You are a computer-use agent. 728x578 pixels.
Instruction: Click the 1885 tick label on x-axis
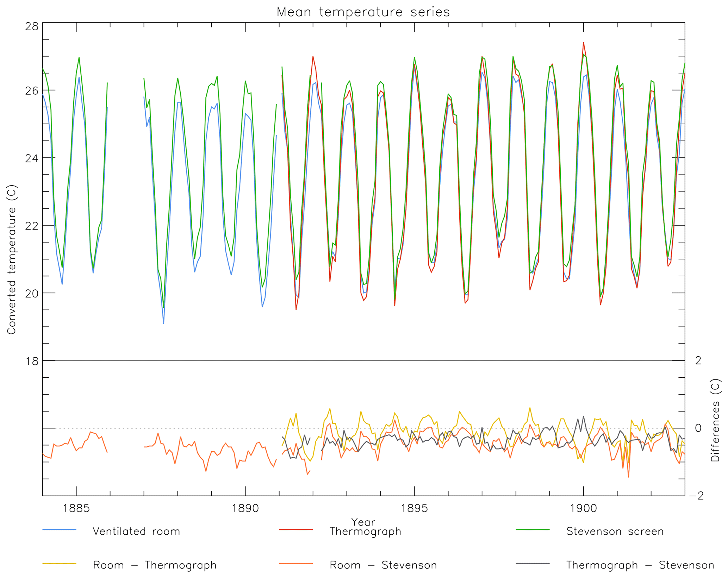(x=76, y=508)
